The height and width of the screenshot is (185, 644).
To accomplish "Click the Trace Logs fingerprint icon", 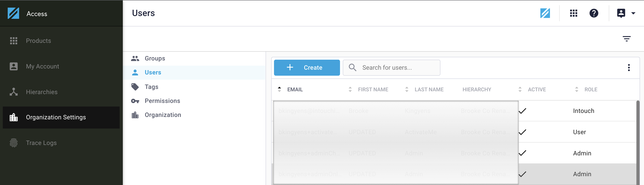I will pyautogui.click(x=14, y=143).
